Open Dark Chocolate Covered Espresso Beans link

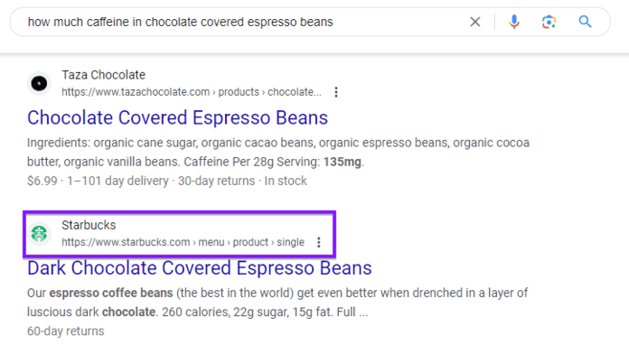(x=200, y=267)
